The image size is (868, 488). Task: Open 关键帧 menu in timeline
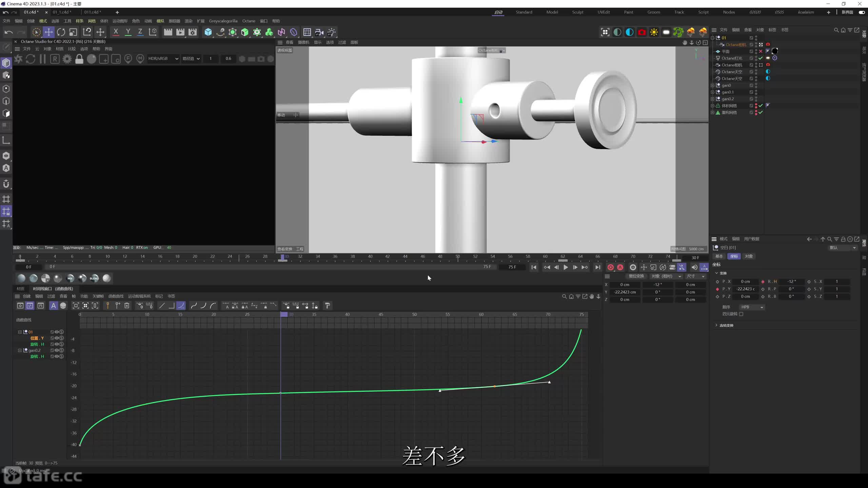click(x=98, y=296)
